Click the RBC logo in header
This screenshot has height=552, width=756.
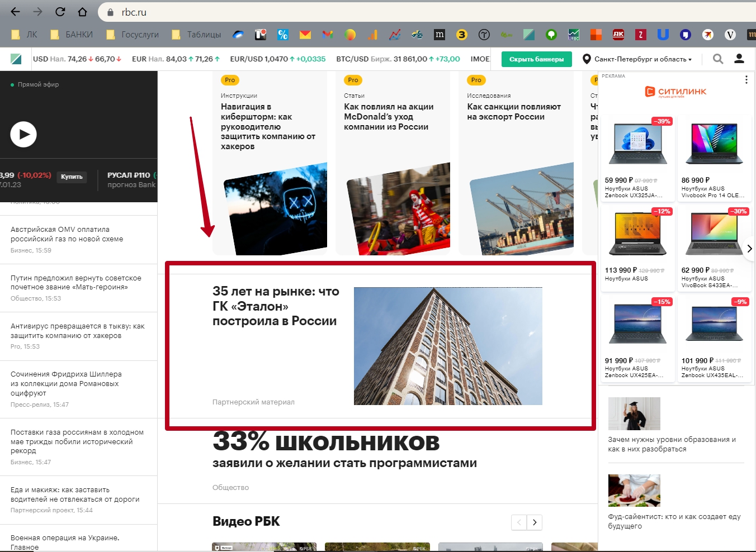(16, 59)
